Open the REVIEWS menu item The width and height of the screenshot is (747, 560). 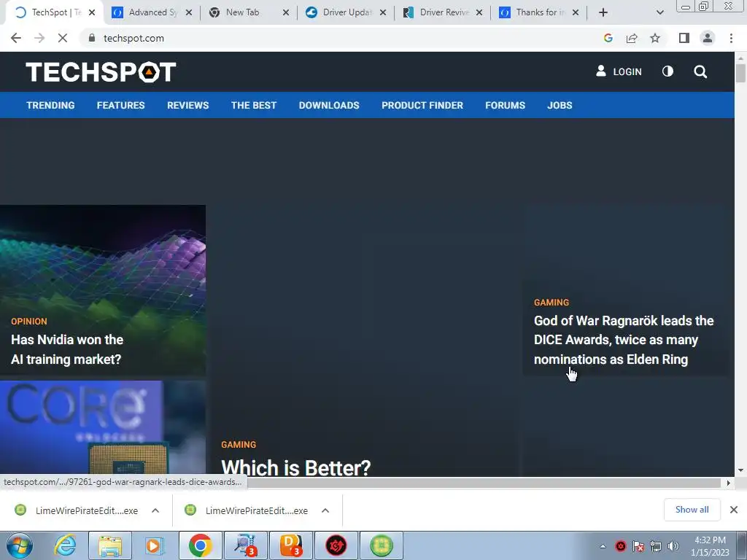tap(187, 105)
